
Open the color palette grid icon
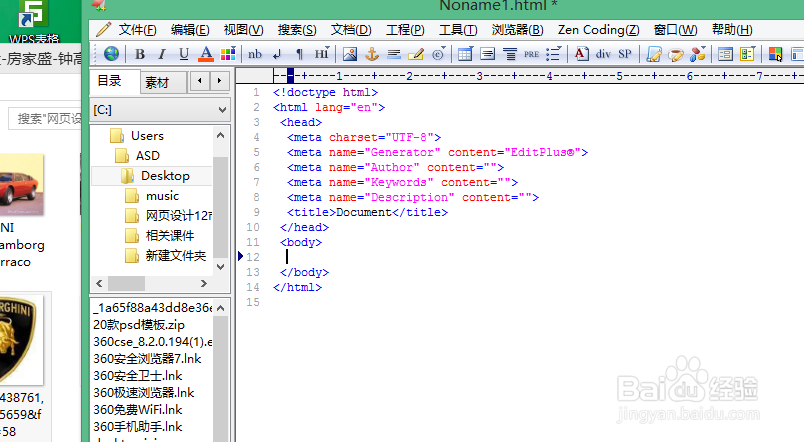228,54
